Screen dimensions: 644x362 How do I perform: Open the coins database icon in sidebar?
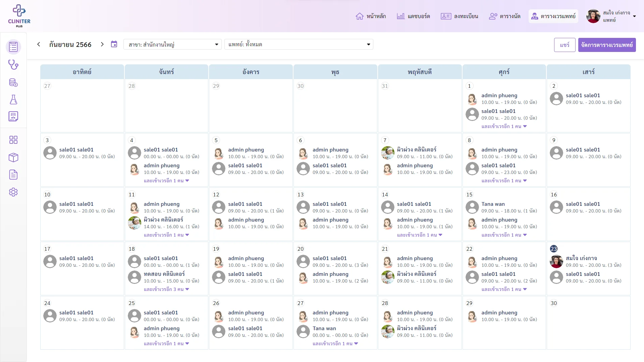click(13, 82)
